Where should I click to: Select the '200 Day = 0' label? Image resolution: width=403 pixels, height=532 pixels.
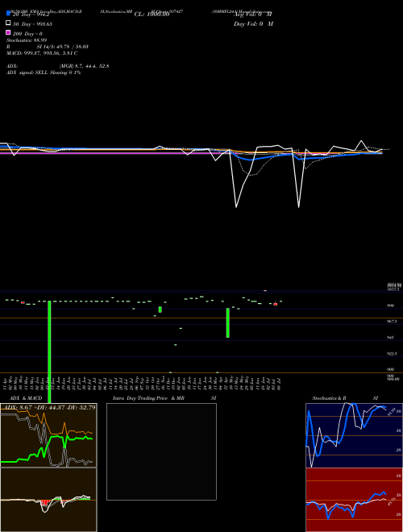(x=27, y=34)
